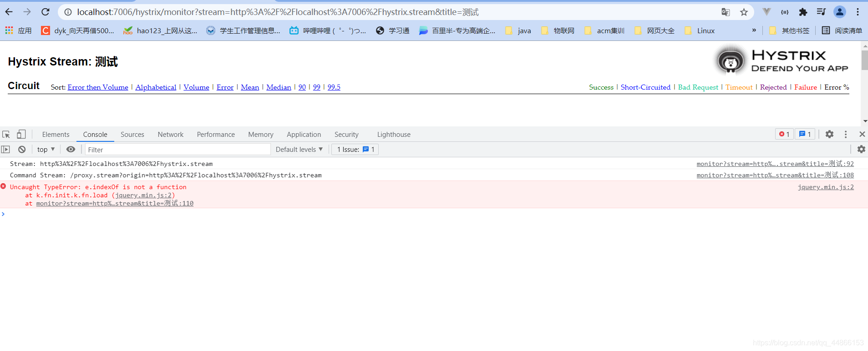Clear the console output
This screenshot has width=868, height=351.
click(x=21, y=150)
